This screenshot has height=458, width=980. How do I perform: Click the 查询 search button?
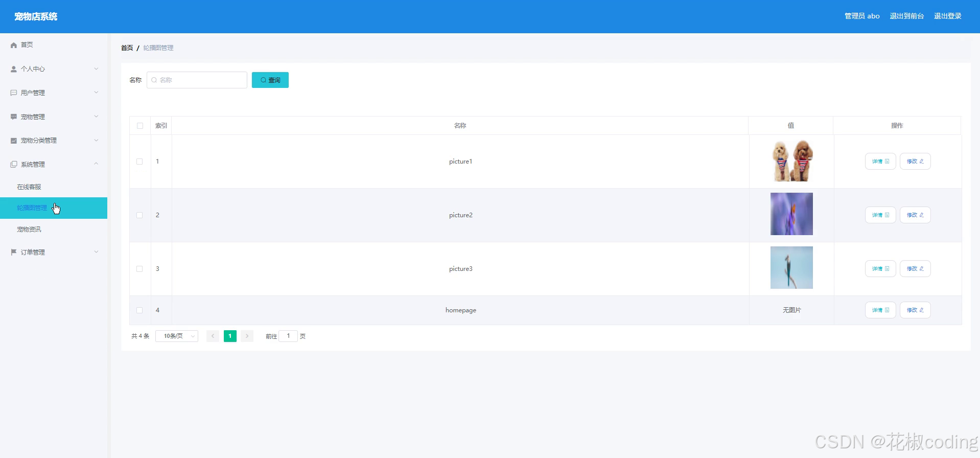click(x=270, y=80)
